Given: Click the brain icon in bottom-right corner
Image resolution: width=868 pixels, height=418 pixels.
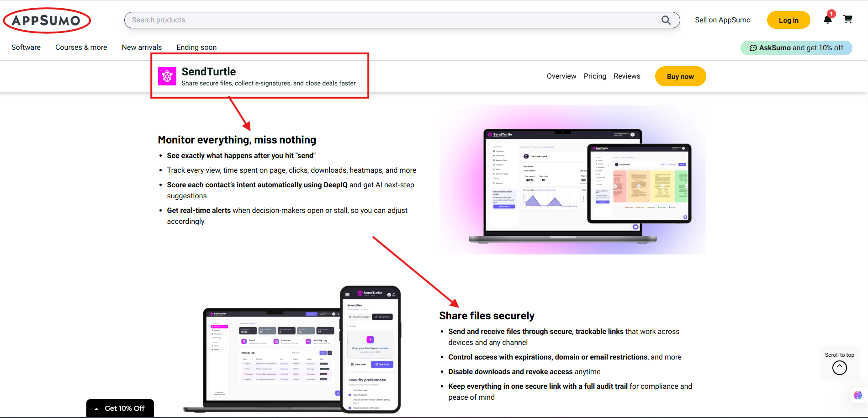Looking at the screenshot, I should (x=857, y=395).
